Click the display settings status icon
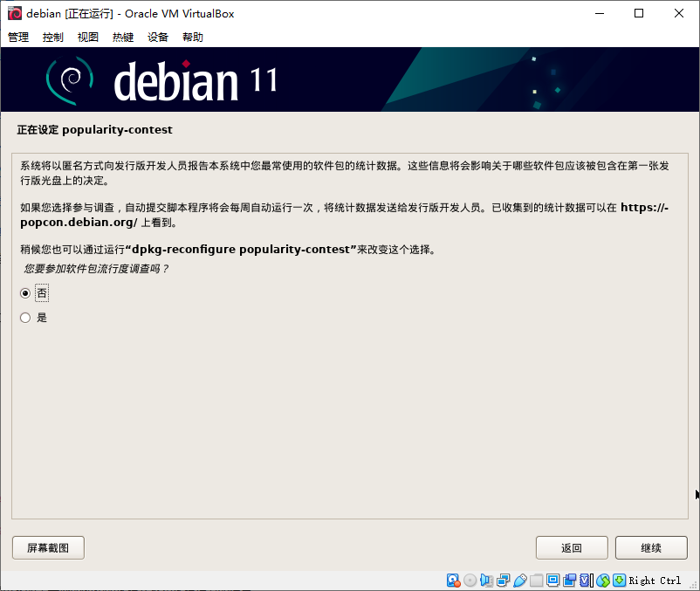This screenshot has width=700, height=591. tap(552, 581)
